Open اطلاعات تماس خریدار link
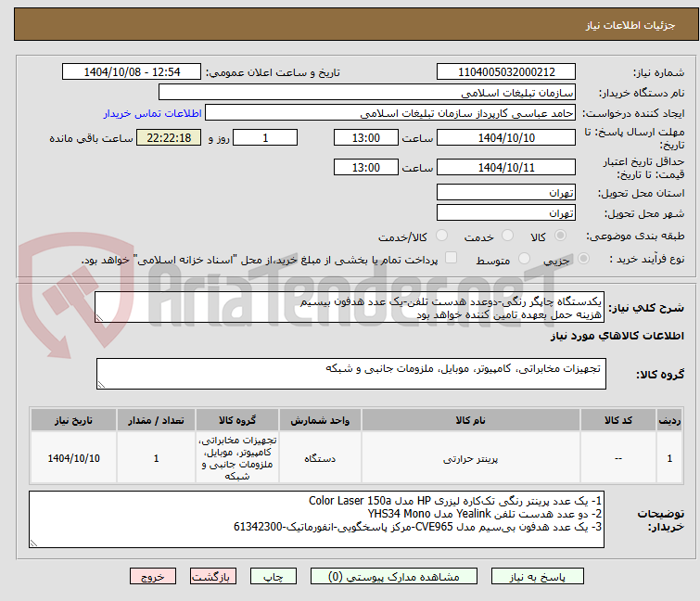Image resolution: width=700 pixels, height=601 pixels. pos(153,113)
